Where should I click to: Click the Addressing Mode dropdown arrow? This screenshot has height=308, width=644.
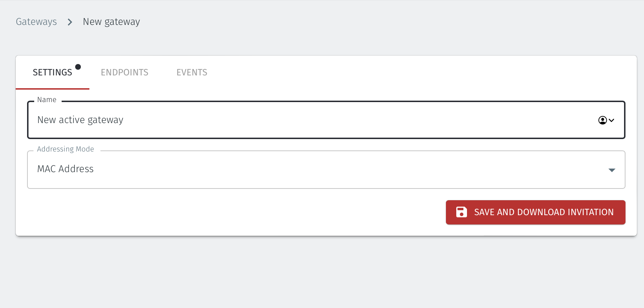(612, 170)
